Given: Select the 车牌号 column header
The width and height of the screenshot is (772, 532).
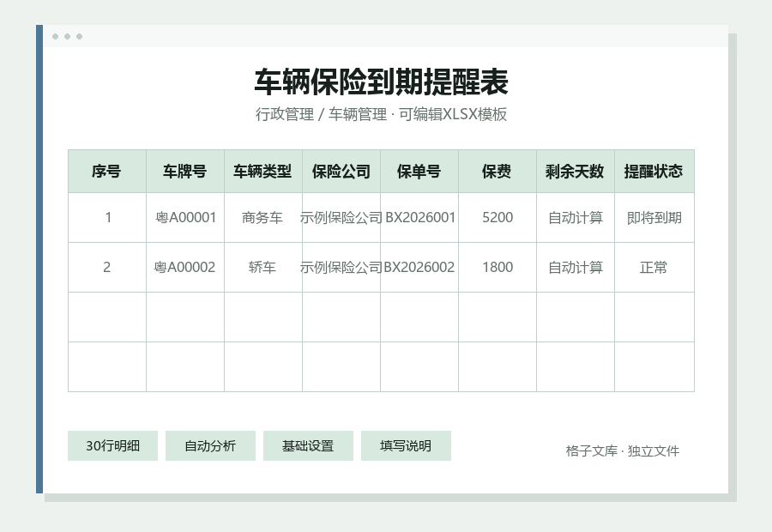Looking at the screenshot, I should (185, 172).
